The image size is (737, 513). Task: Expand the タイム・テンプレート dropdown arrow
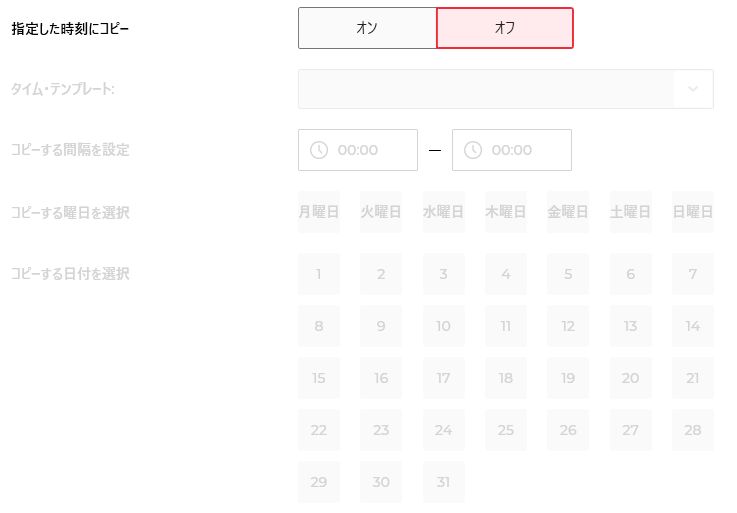pos(693,89)
